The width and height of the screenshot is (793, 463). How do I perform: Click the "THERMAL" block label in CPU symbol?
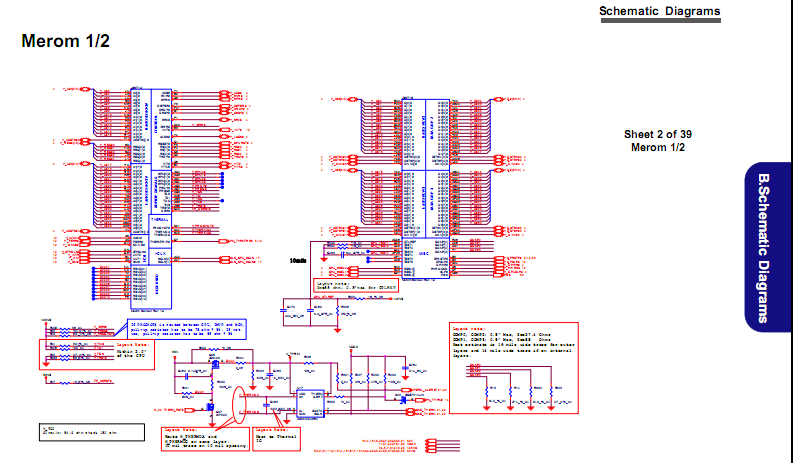click(160, 220)
